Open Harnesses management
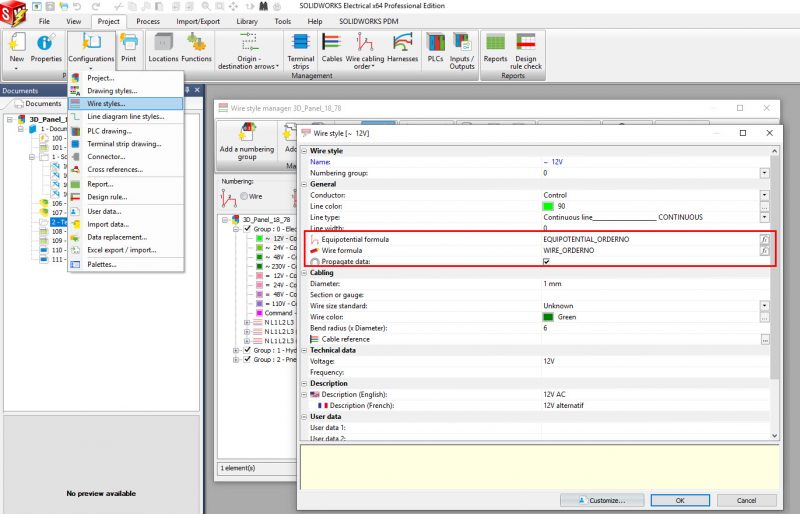Screen dimensions: 800x514 403,48
